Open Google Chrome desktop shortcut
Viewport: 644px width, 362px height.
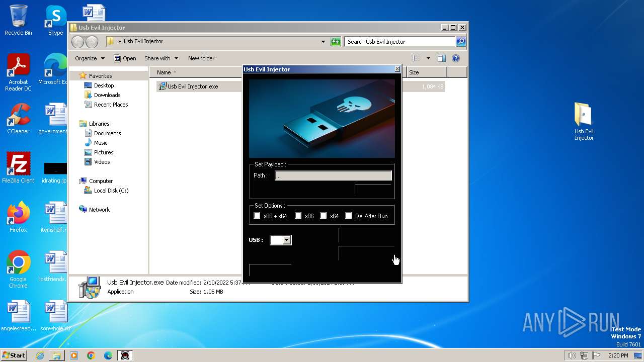[18, 269]
